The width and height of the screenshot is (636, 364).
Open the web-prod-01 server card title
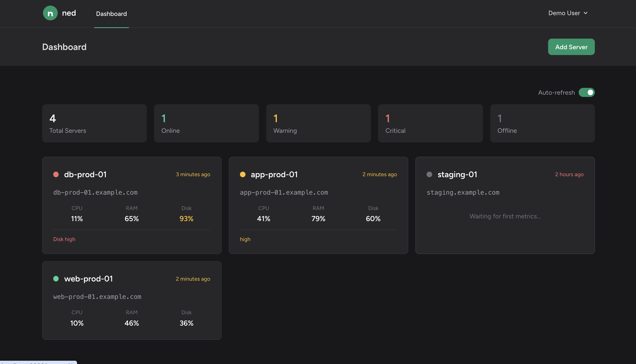[x=88, y=279]
